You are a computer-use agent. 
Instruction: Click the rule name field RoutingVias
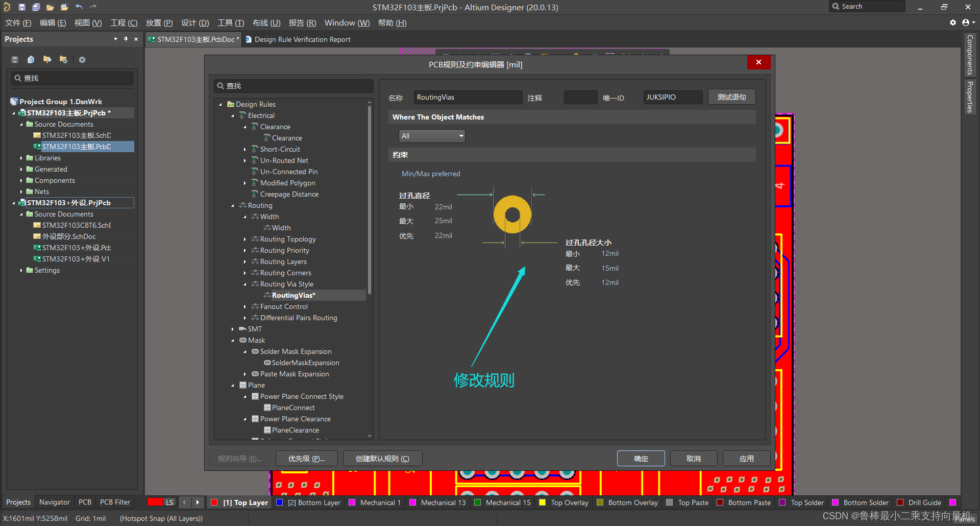tap(468, 98)
